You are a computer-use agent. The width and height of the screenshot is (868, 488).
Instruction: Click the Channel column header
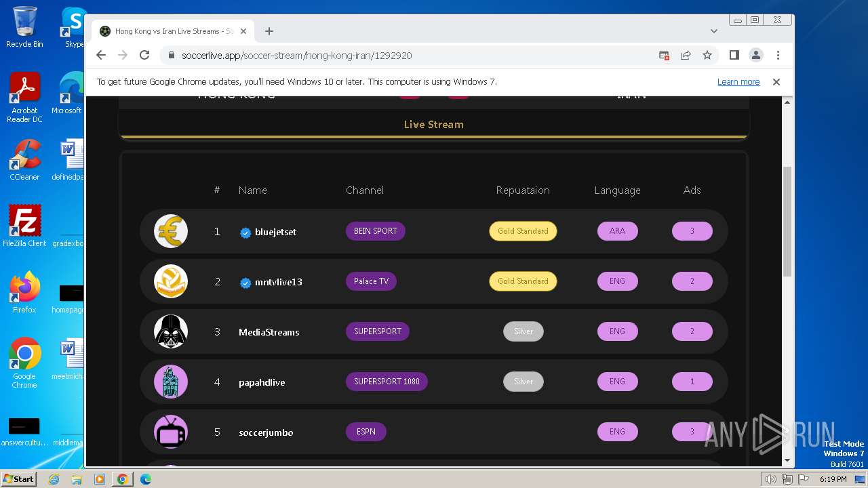point(365,190)
